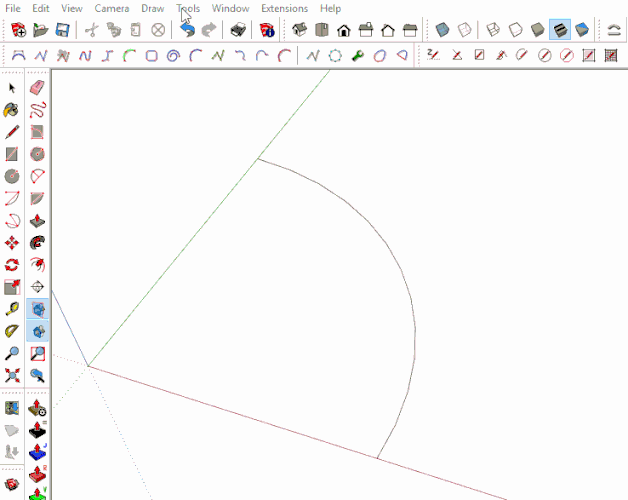Screen dimensions: 628x500
Task: Click the circled-X Erase toolbar button
Action: point(158,30)
